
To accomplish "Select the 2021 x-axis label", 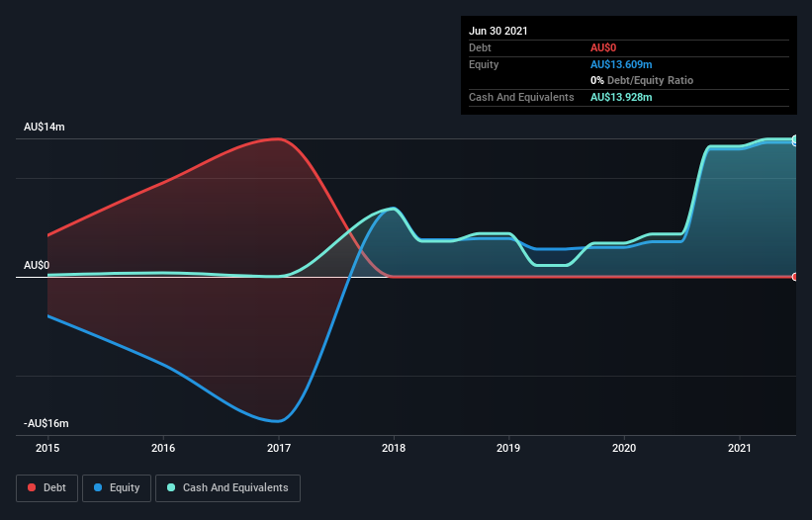I will click(x=740, y=448).
